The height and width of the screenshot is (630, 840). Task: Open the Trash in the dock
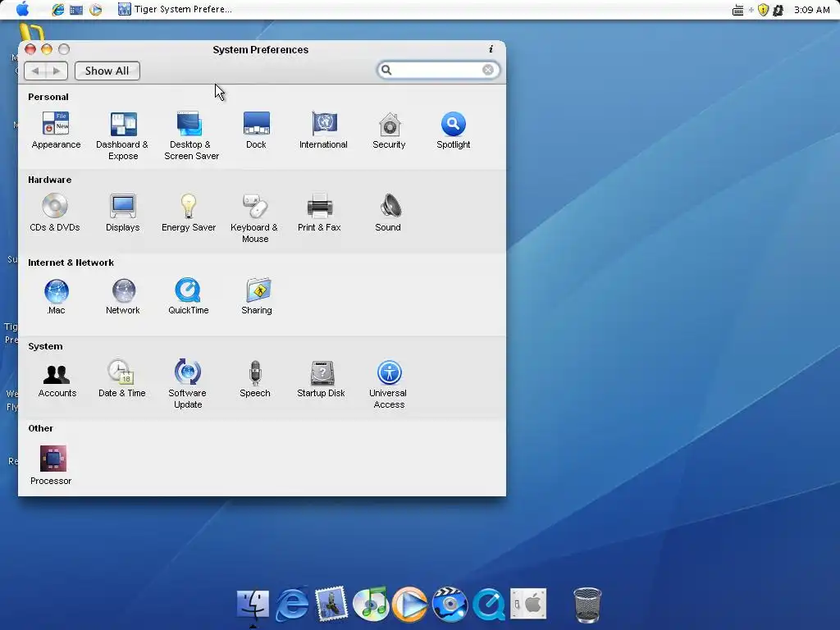[x=587, y=605]
